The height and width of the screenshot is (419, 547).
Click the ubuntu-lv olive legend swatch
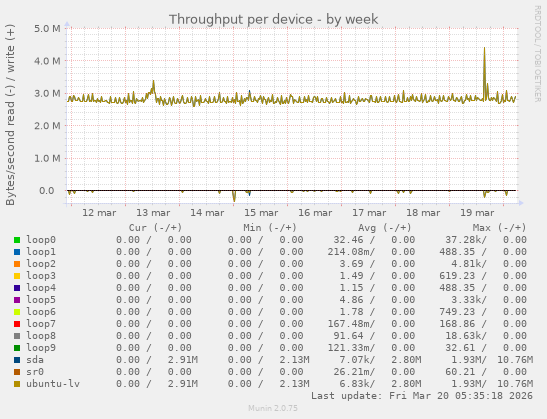click(17, 384)
